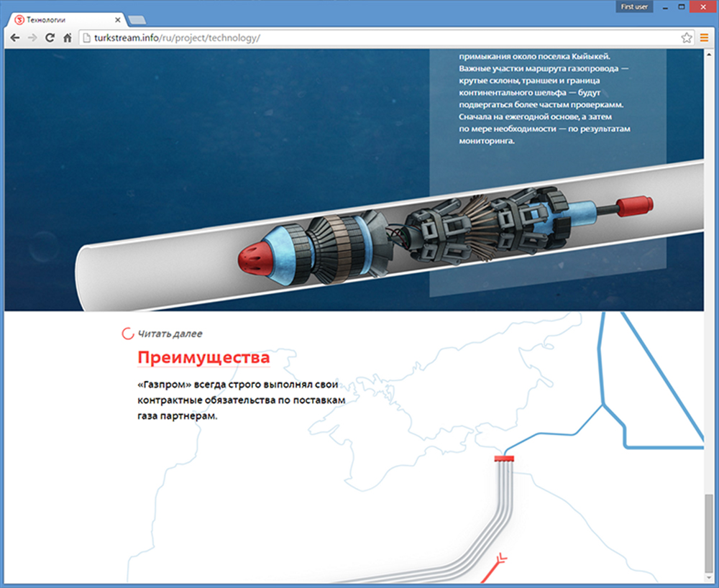Reload the turkstream.info page
Screen dimensions: 719x588
click(50, 37)
